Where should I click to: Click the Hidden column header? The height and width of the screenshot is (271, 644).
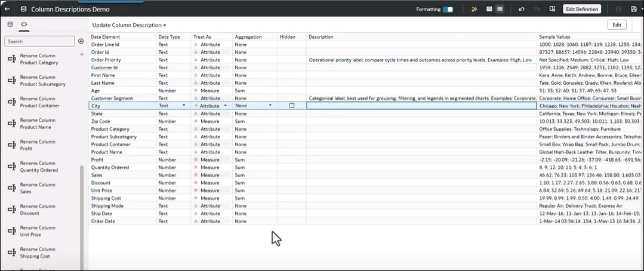coord(288,37)
